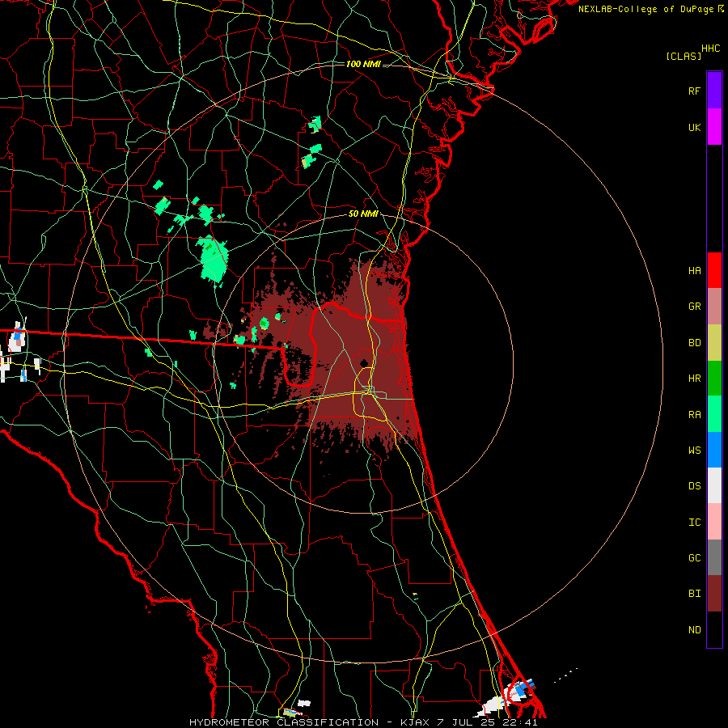The height and width of the screenshot is (728, 728).
Task: Click the KJAX radar site identifier
Action: [x=417, y=722]
